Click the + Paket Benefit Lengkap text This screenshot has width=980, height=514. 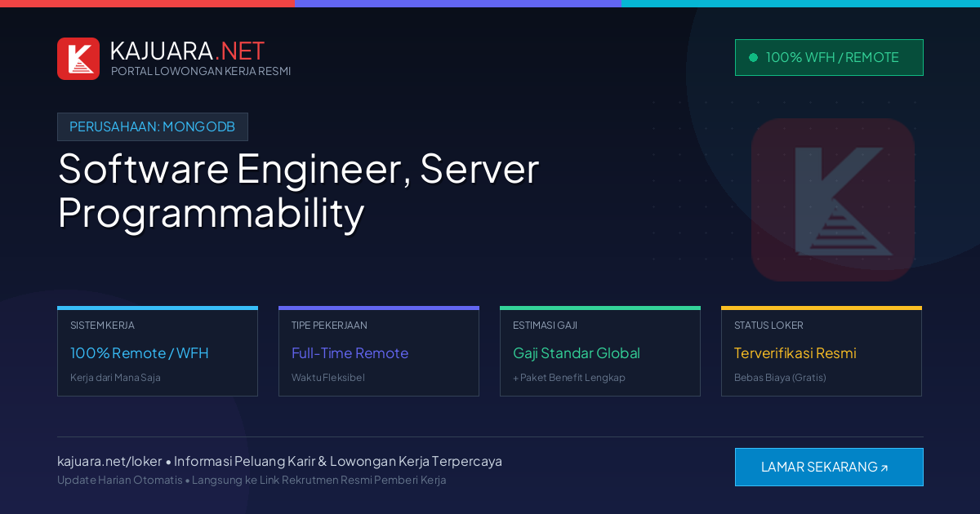click(x=569, y=378)
